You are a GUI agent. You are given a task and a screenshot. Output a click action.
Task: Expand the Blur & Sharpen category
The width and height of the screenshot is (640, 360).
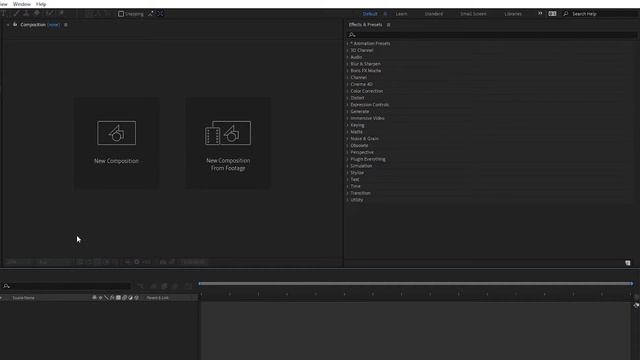(348, 64)
